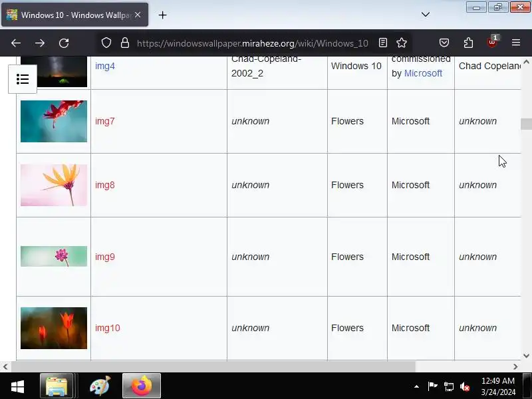Click the horizontal scrollbar right arrow

[x=515, y=367]
